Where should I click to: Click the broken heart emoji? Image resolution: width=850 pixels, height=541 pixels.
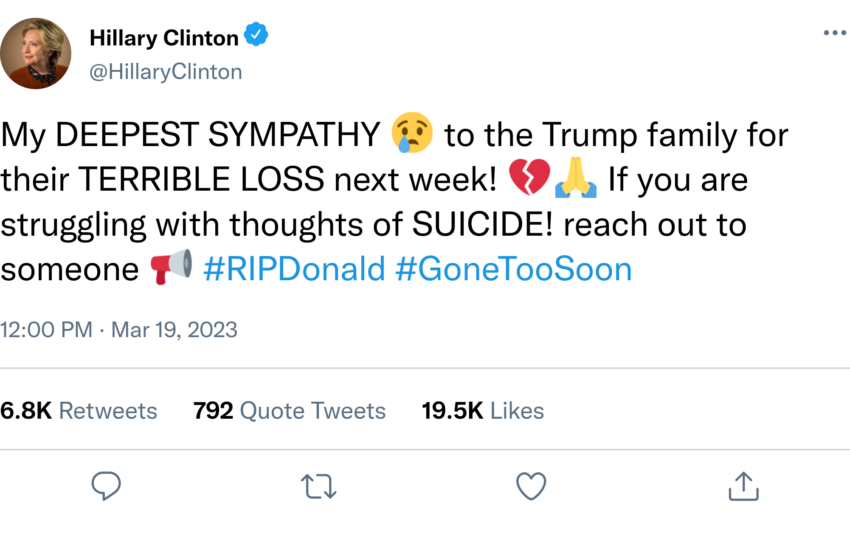529,180
